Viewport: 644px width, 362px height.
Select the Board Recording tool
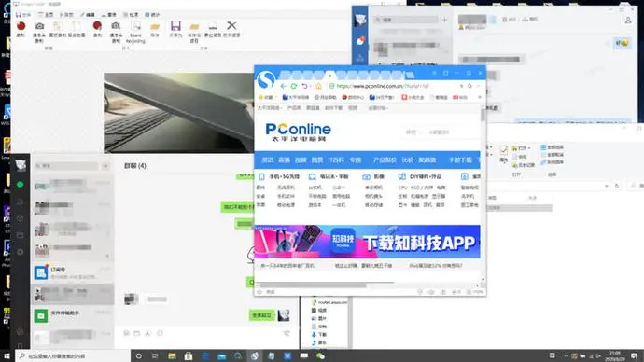[x=135, y=33]
